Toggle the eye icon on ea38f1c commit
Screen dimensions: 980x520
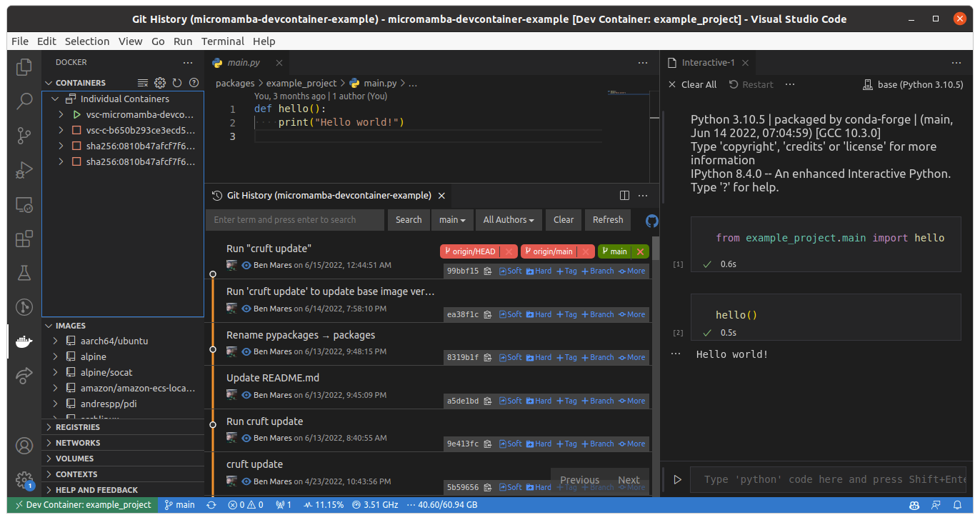pyautogui.click(x=246, y=309)
